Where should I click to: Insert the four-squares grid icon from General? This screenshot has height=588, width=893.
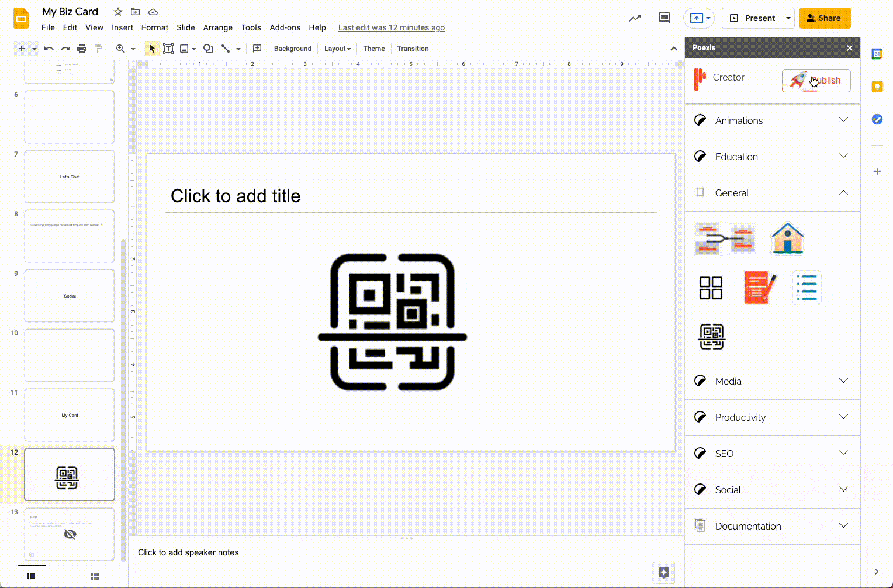(x=711, y=288)
